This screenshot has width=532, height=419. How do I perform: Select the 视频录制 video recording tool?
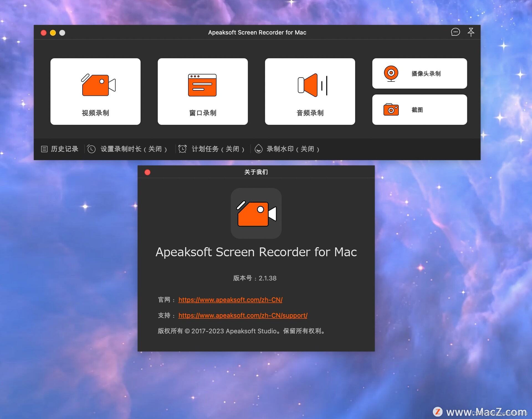[x=95, y=91]
